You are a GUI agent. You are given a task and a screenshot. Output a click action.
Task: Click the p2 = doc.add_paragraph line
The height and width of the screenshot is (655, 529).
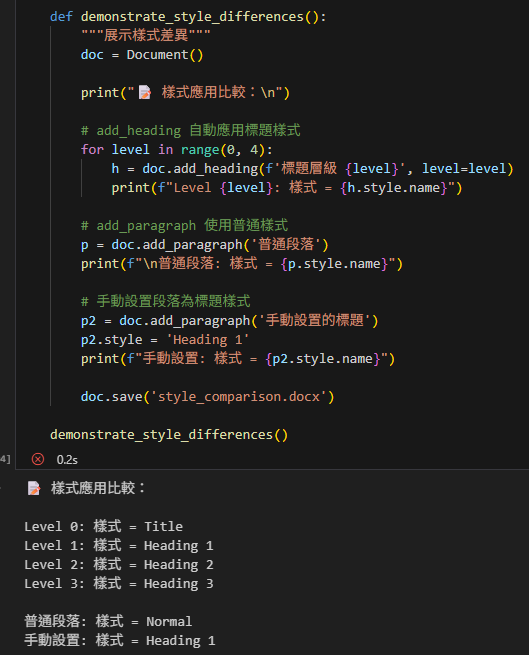pos(229,320)
